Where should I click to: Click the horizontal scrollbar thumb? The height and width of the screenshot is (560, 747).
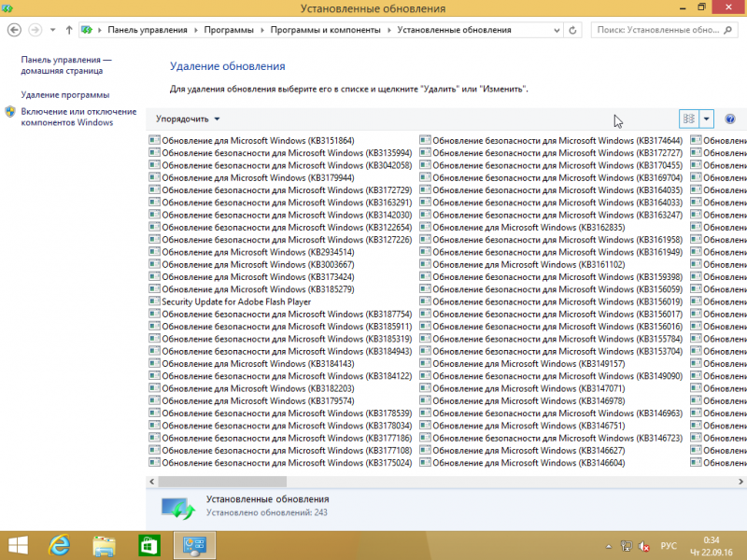coord(222,482)
